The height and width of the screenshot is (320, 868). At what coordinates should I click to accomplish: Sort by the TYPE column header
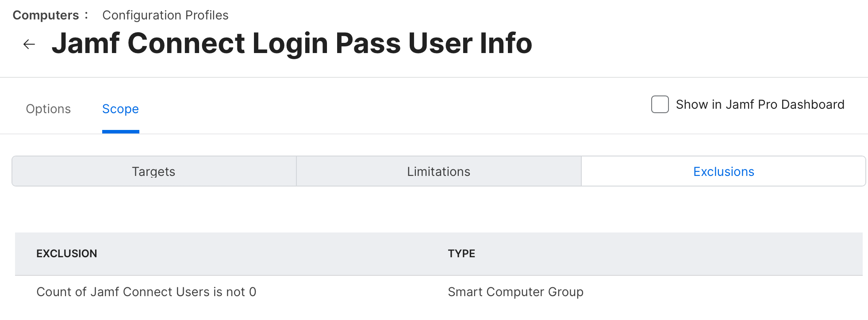point(461,254)
